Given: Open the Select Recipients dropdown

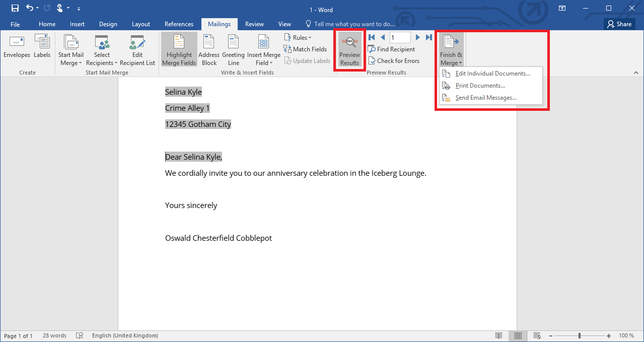Looking at the screenshot, I should [102, 50].
